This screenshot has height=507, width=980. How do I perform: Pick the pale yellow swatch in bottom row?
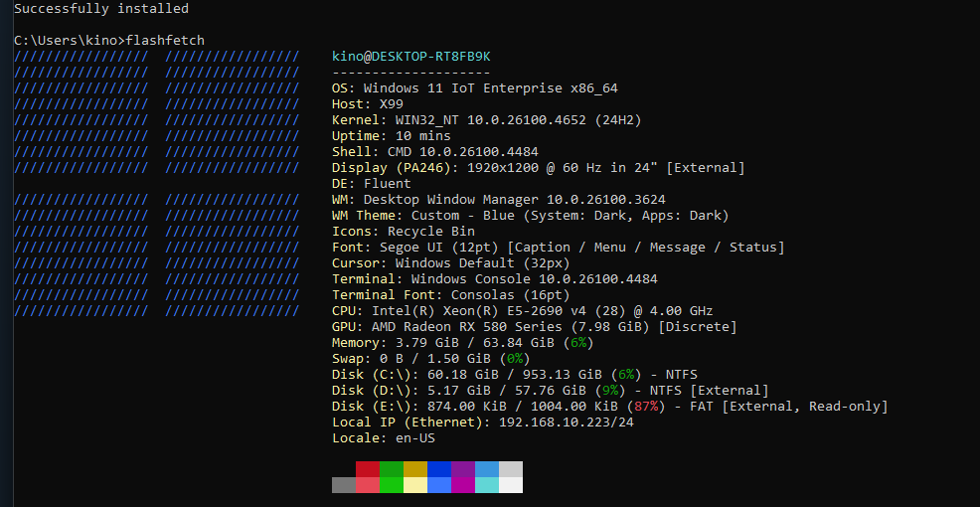pos(415,485)
